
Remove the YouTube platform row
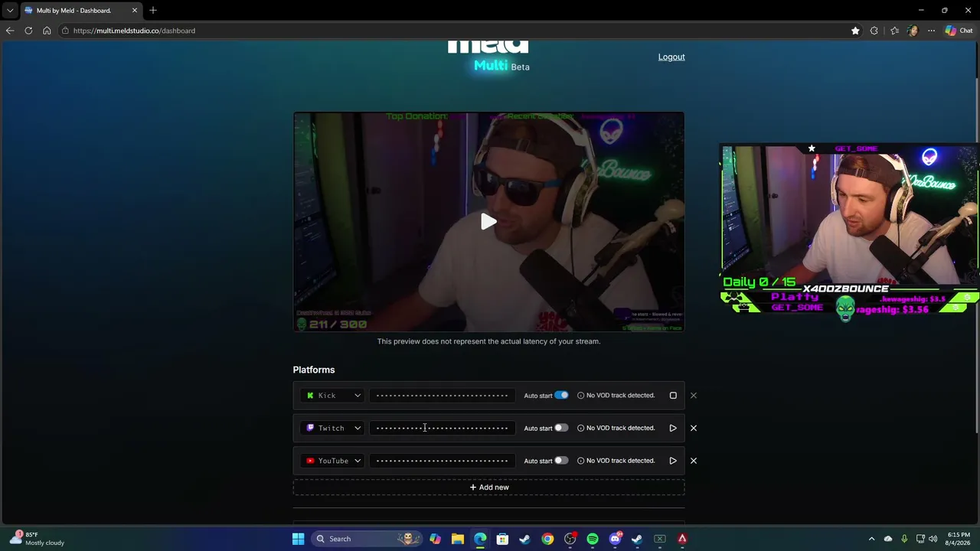click(694, 461)
